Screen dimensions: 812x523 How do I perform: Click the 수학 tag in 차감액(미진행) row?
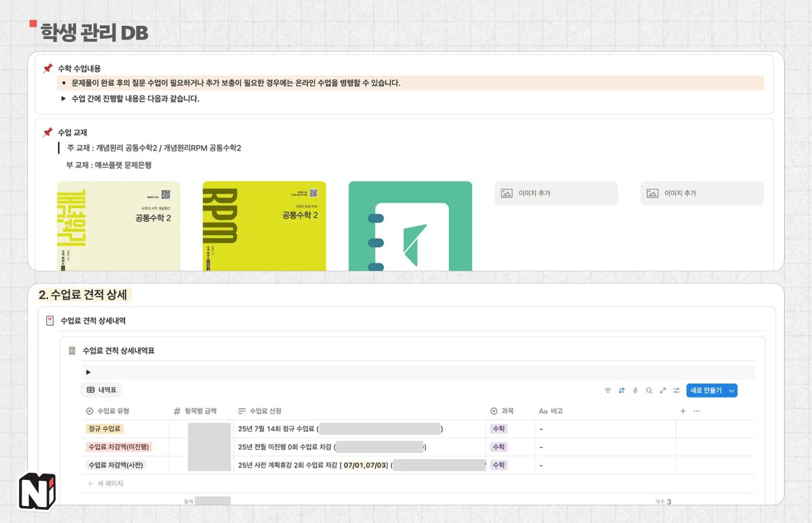[499, 447]
